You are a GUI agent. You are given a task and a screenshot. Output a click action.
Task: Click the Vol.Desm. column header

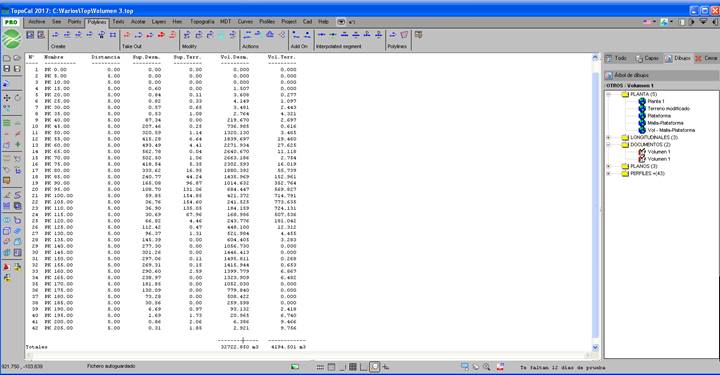234,57
